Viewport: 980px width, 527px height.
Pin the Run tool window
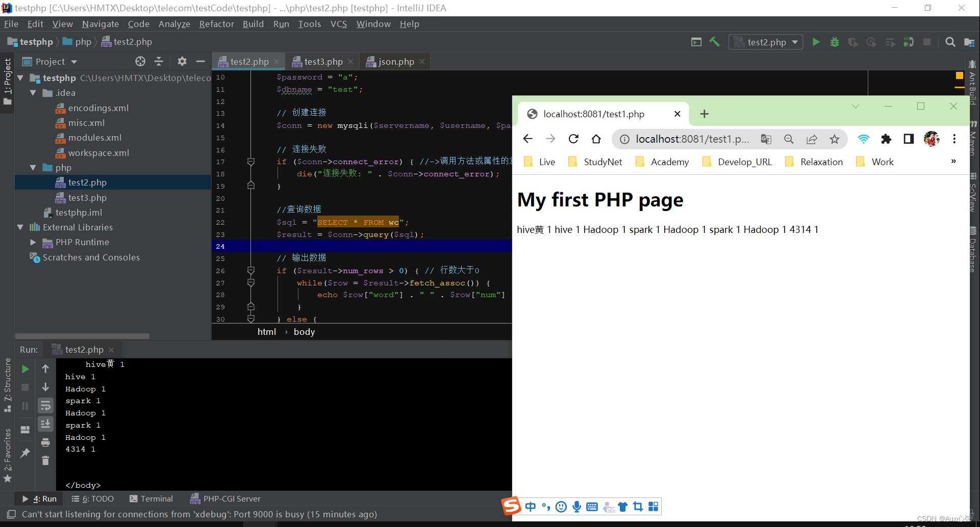click(x=25, y=453)
